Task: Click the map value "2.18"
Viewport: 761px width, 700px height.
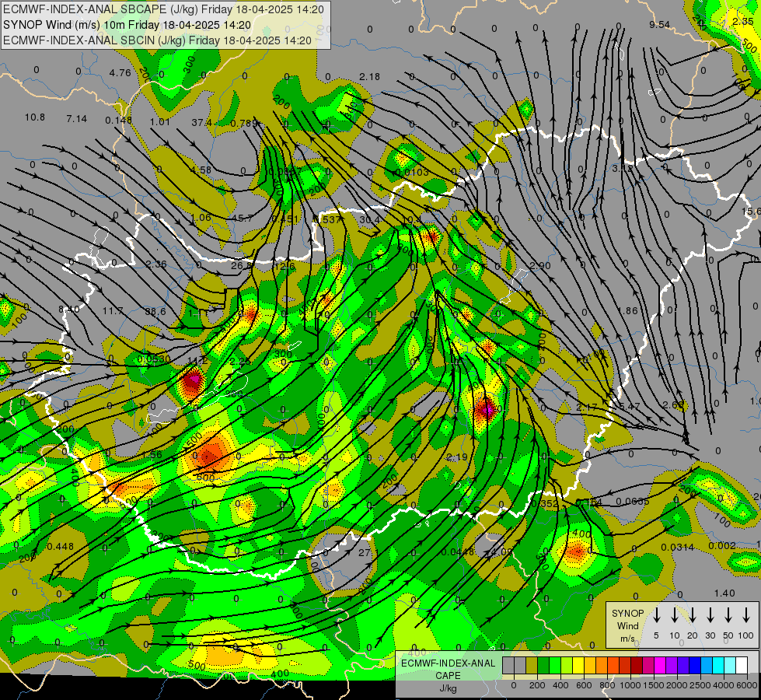Action: click(x=369, y=76)
